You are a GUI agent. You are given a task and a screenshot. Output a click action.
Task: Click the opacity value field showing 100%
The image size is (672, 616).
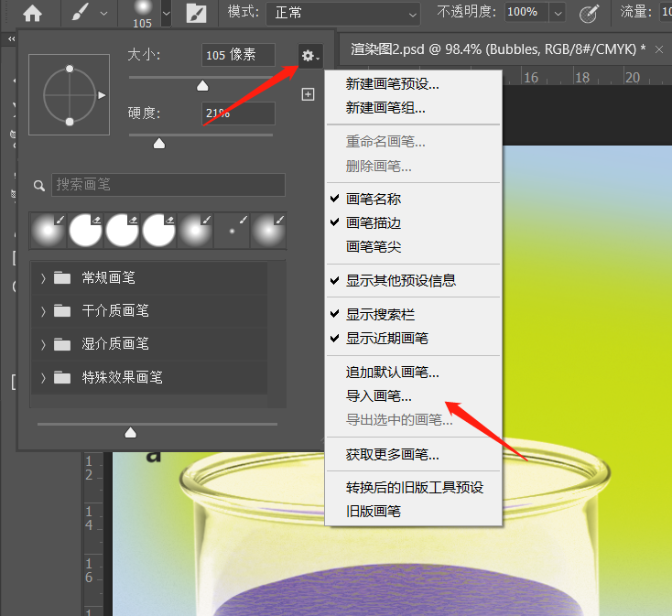[526, 12]
